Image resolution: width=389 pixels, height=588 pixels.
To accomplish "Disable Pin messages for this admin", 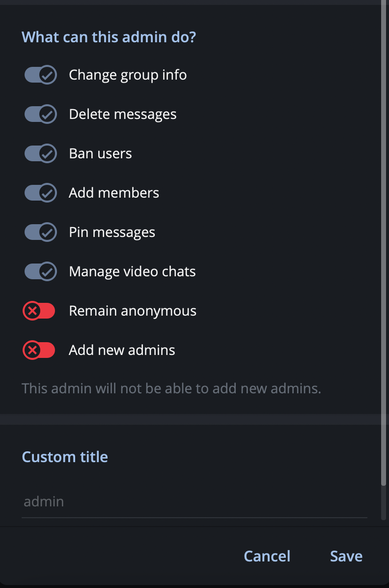I will 40,232.
